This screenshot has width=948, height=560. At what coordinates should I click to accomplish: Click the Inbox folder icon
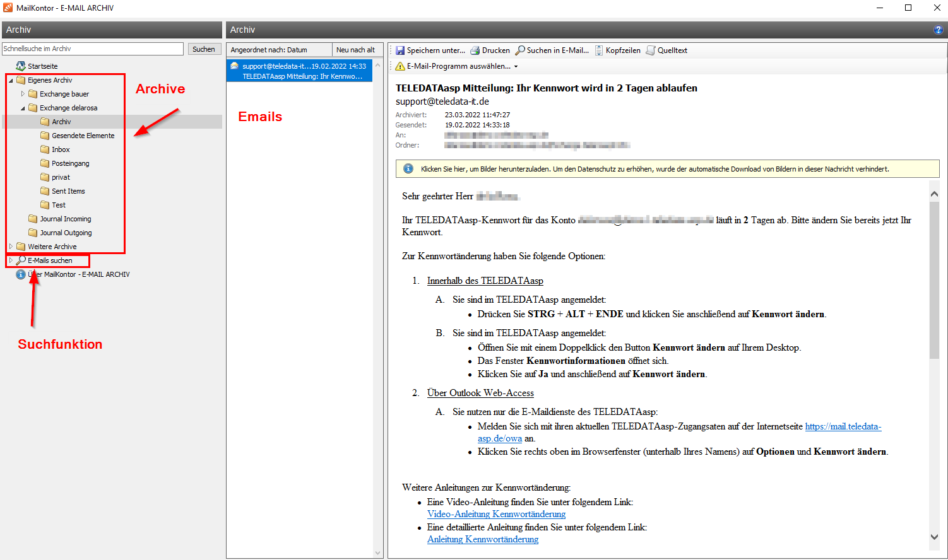pyautogui.click(x=45, y=149)
